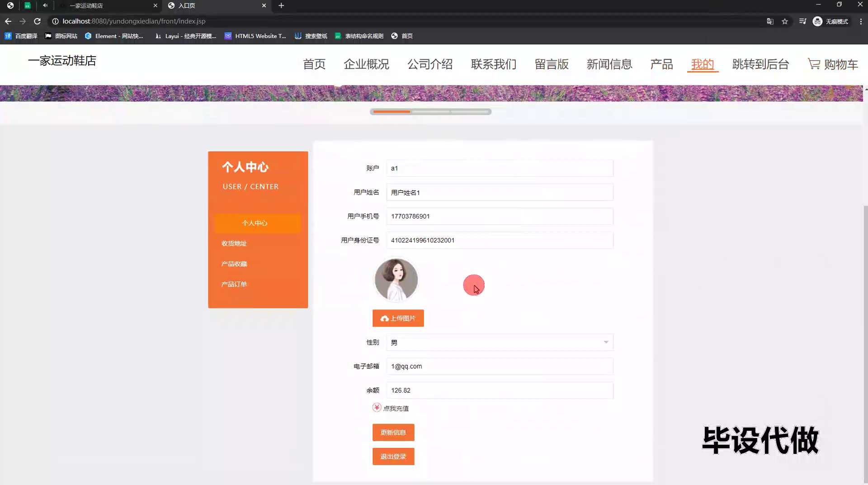The image size is (868, 485).
Task: Open 新闻信息 nav item
Action: point(609,64)
